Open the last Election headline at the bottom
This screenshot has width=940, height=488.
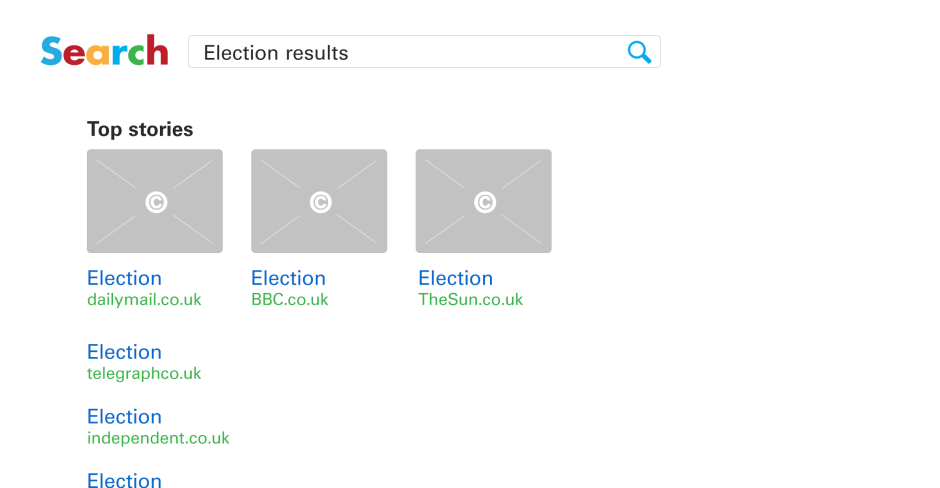124,480
